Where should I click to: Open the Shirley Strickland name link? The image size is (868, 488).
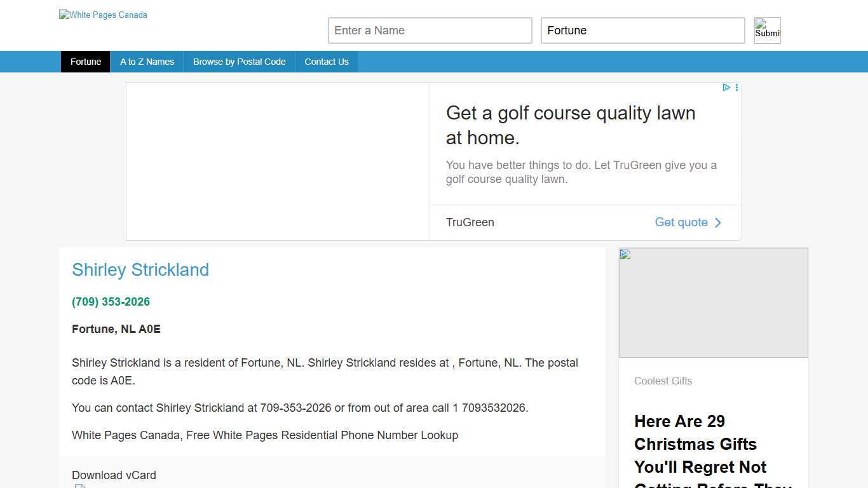point(140,270)
